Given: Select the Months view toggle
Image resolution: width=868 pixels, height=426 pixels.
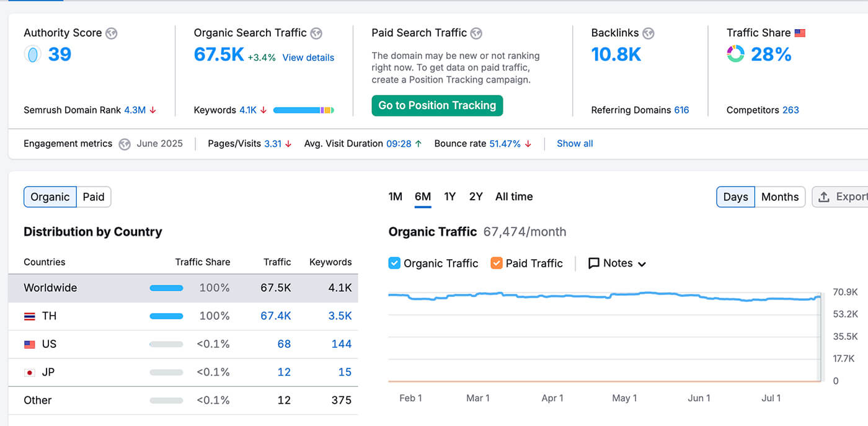Looking at the screenshot, I should coord(780,197).
